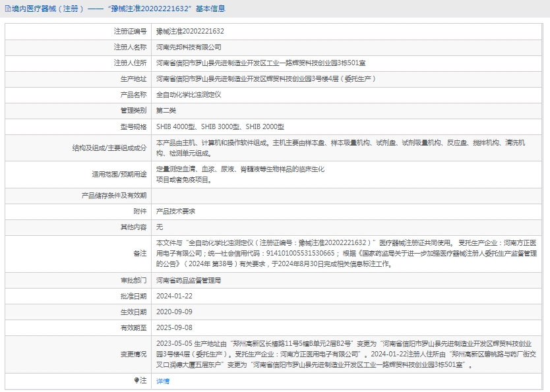Click the approval department 河南省药品监督管理局
This screenshot has height=392, width=550.
click(189, 280)
